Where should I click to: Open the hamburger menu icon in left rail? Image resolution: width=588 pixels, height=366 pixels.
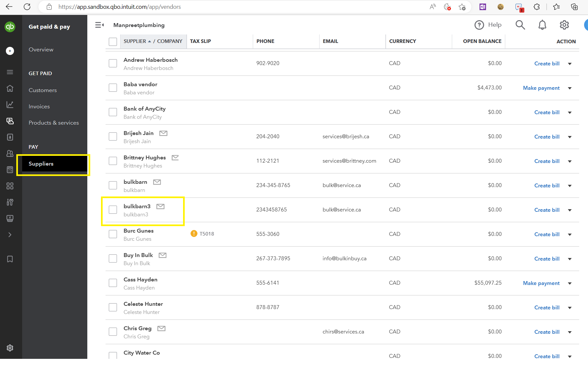point(10,72)
